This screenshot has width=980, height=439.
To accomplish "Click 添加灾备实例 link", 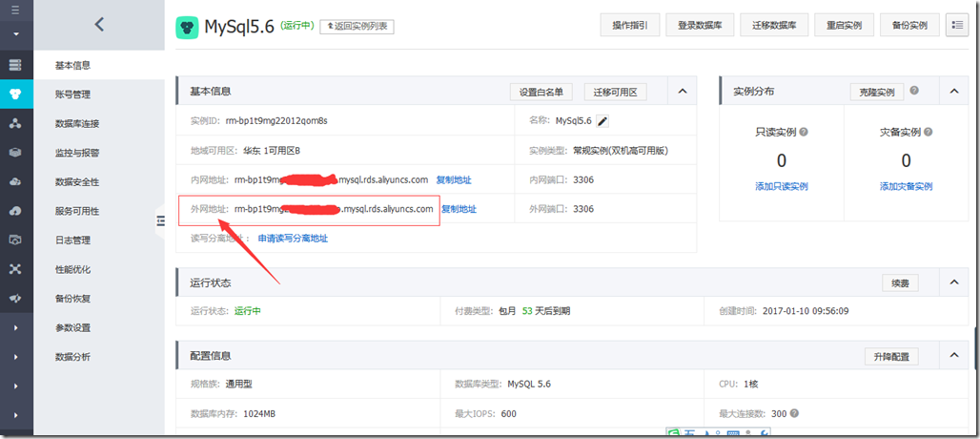I will (x=907, y=186).
